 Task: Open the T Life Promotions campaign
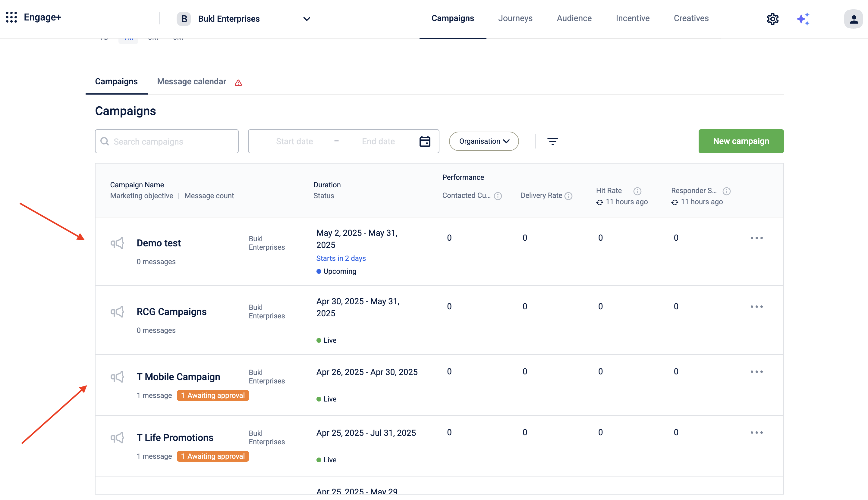click(x=175, y=437)
